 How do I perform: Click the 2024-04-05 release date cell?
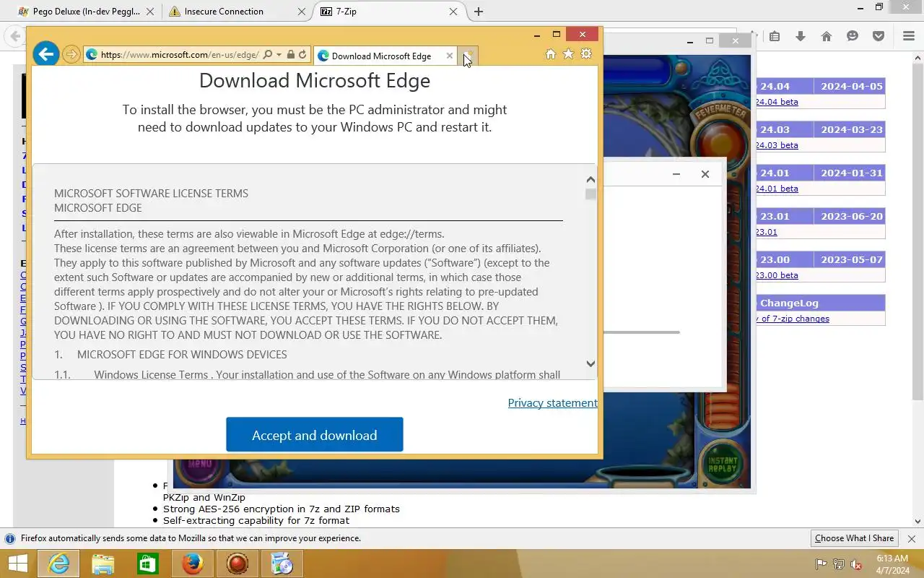click(851, 86)
